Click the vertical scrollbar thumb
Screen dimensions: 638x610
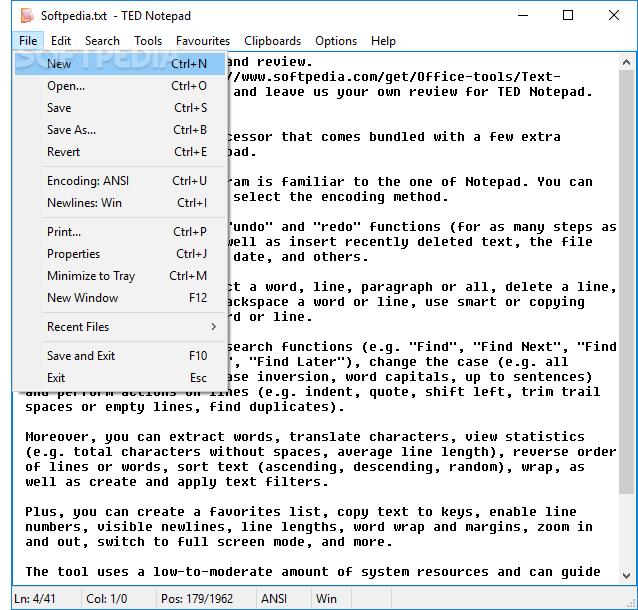coord(626,282)
